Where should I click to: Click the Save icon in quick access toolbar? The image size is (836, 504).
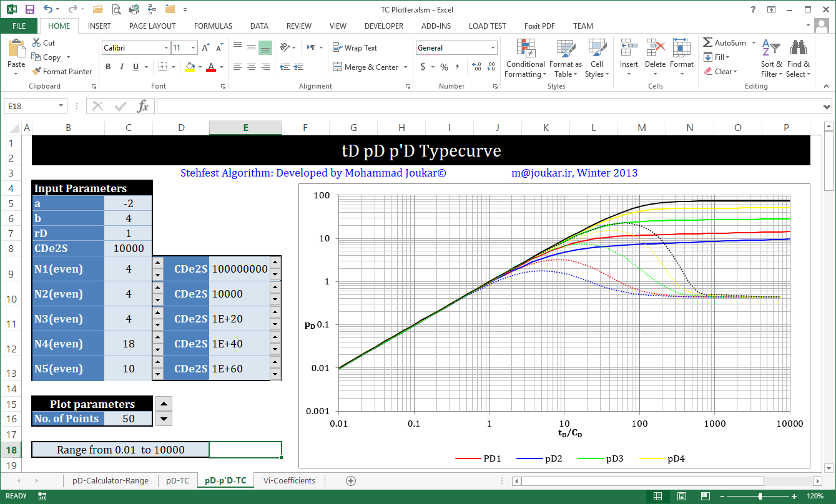(x=29, y=9)
